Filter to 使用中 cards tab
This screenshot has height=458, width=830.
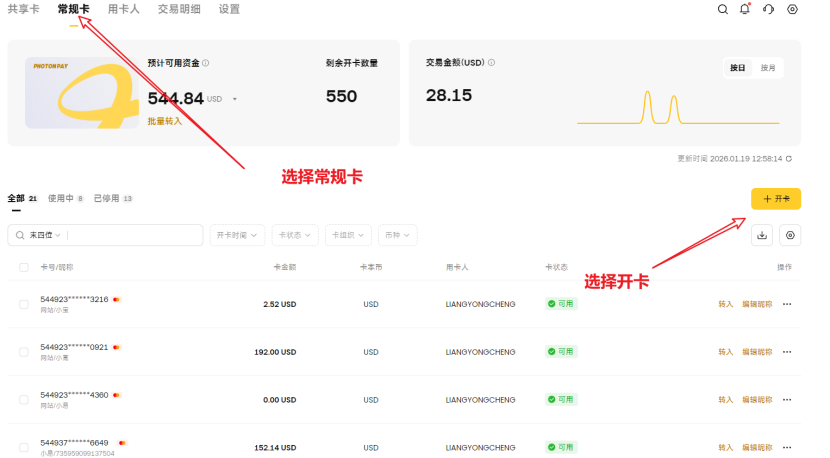coord(66,199)
